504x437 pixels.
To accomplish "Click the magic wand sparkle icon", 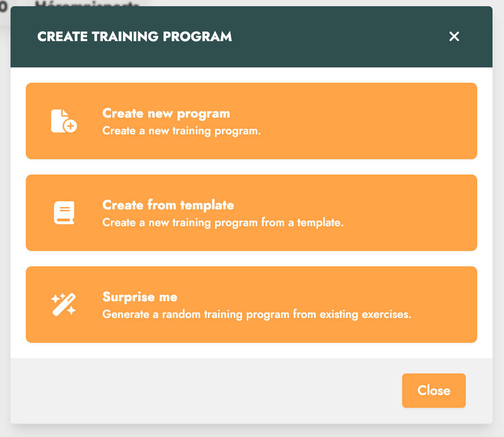I will pyautogui.click(x=64, y=304).
